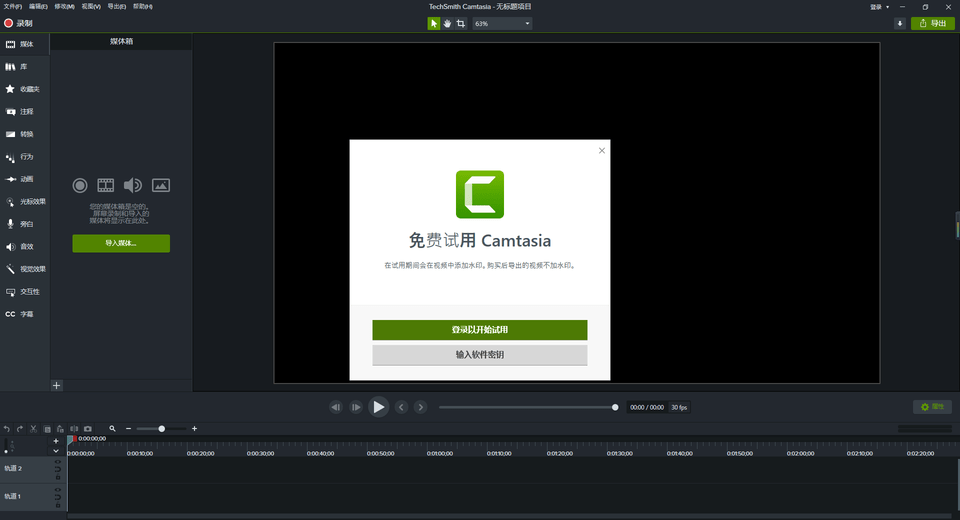Screen dimensions: 960x520
Task: Open the 视图(V) menu
Action: point(90,7)
